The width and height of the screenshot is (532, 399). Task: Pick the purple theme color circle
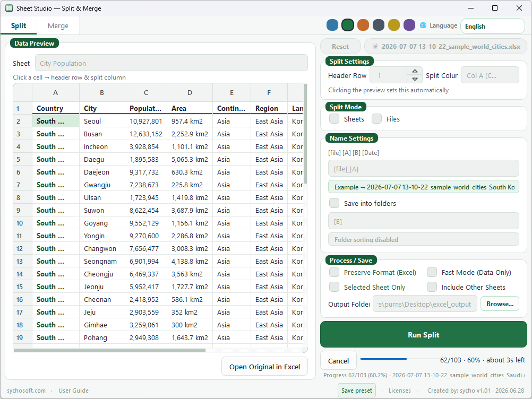409,25
